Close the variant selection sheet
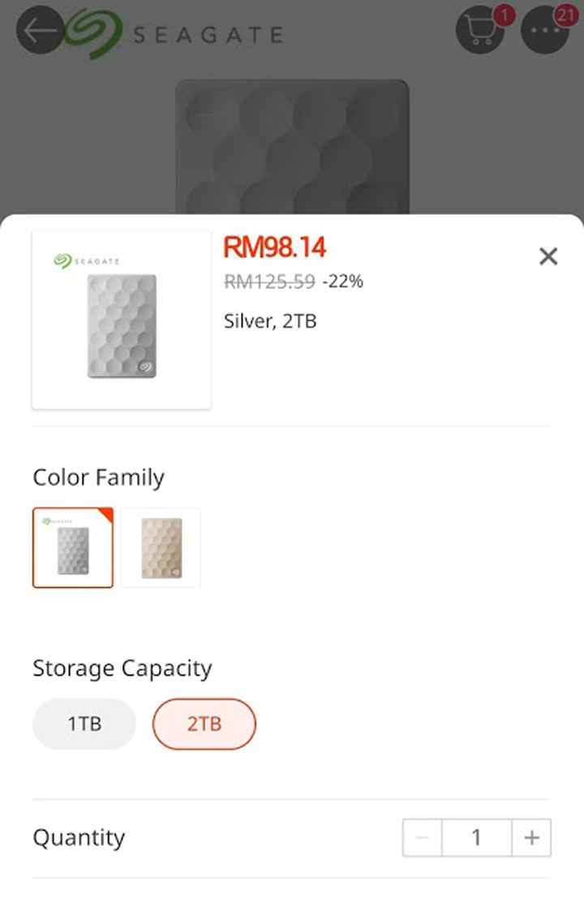This screenshot has height=924, width=584. (548, 256)
